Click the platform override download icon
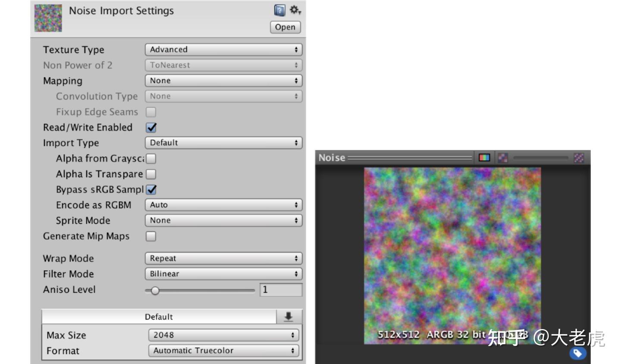The width and height of the screenshot is (621, 364). pos(289,317)
